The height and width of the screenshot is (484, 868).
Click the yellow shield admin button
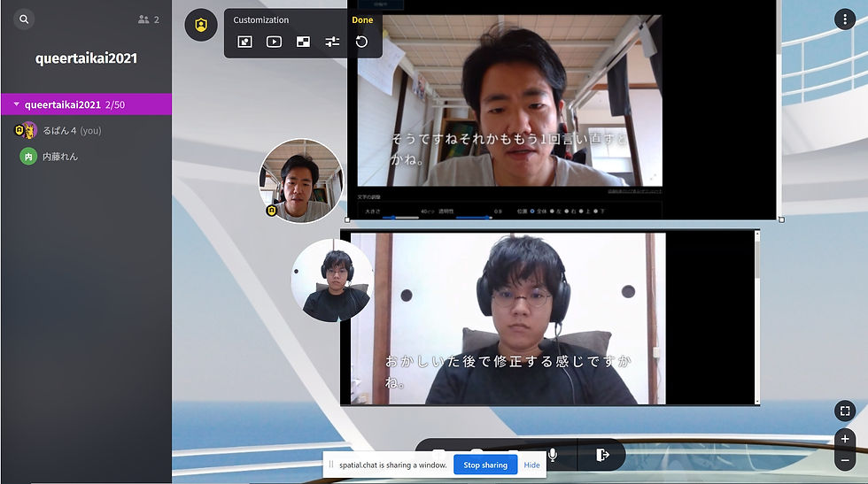point(200,25)
